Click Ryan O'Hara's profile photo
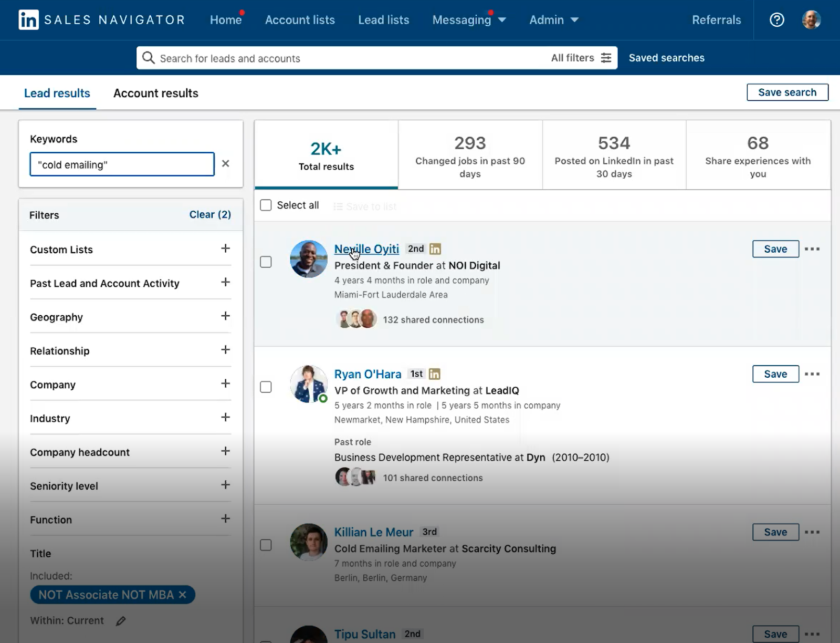The image size is (840, 643). click(x=309, y=384)
